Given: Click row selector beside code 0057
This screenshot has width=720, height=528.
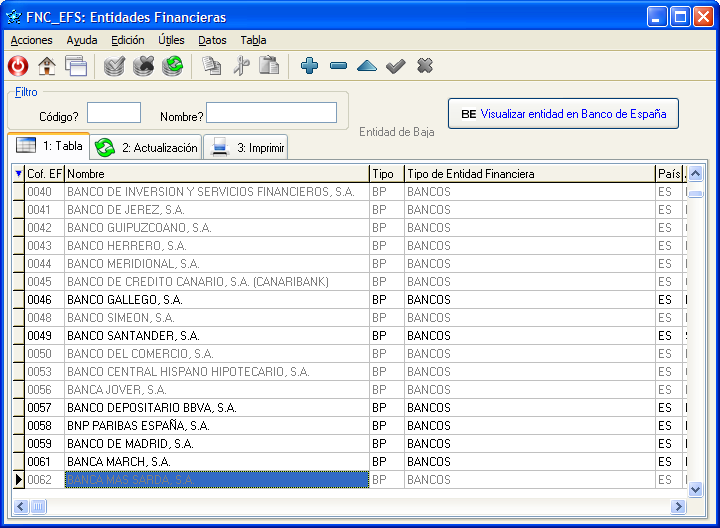Looking at the screenshot, I should [x=18, y=408].
